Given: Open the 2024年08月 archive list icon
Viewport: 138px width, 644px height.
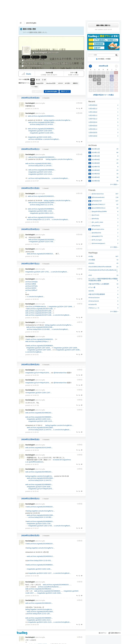Looking at the screenshot, I should pos(90,163).
